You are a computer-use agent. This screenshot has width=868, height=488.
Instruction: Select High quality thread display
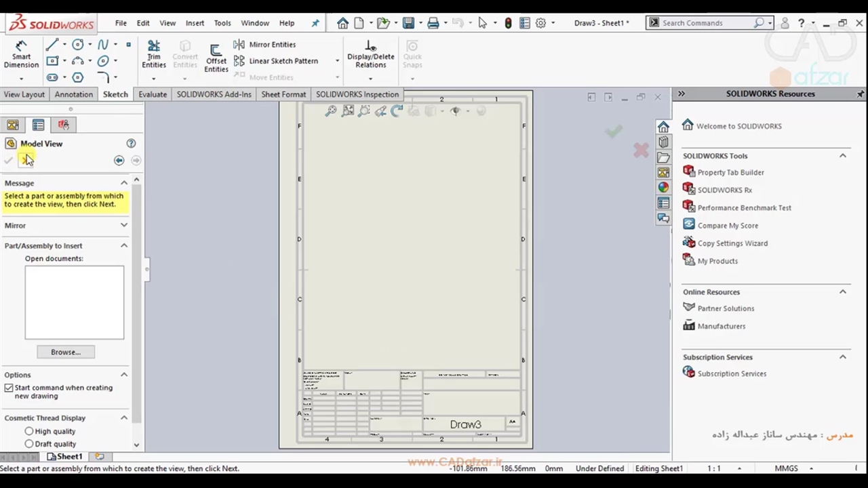point(29,432)
